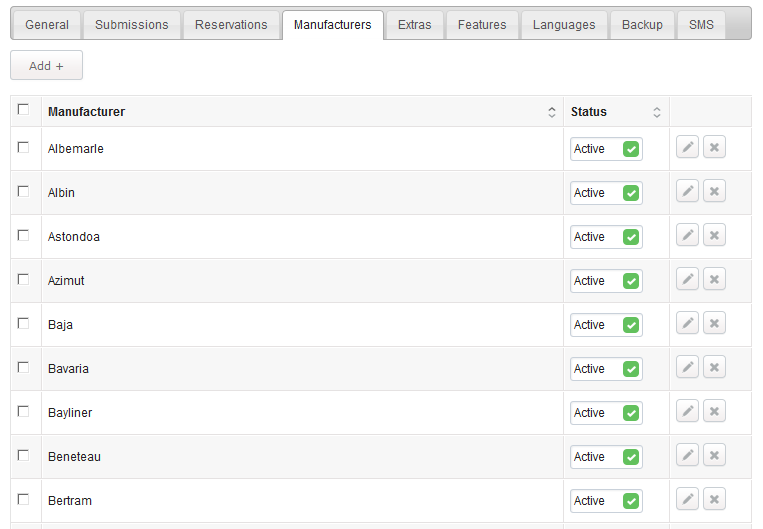Click the Bertram manufacturer name
The image size is (763, 529).
tap(70, 501)
